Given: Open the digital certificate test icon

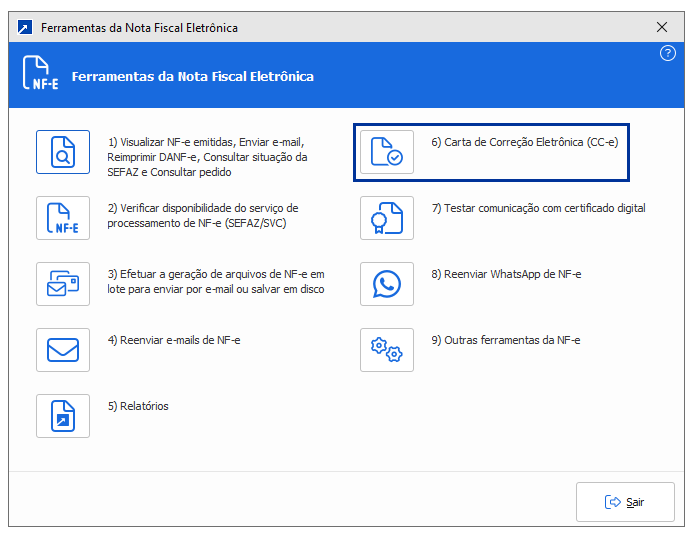Looking at the screenshot, I should tap(387, 218).
